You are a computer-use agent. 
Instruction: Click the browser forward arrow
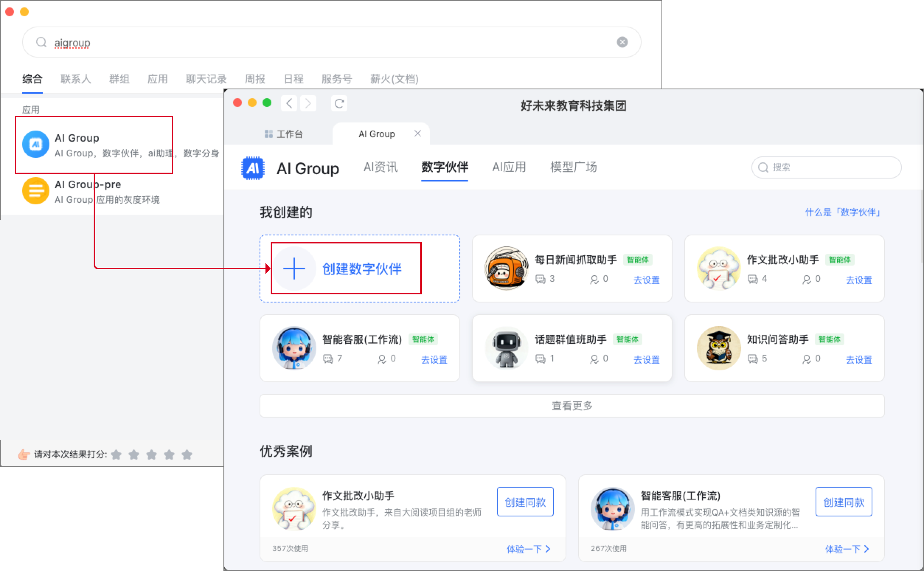point(308,104)
